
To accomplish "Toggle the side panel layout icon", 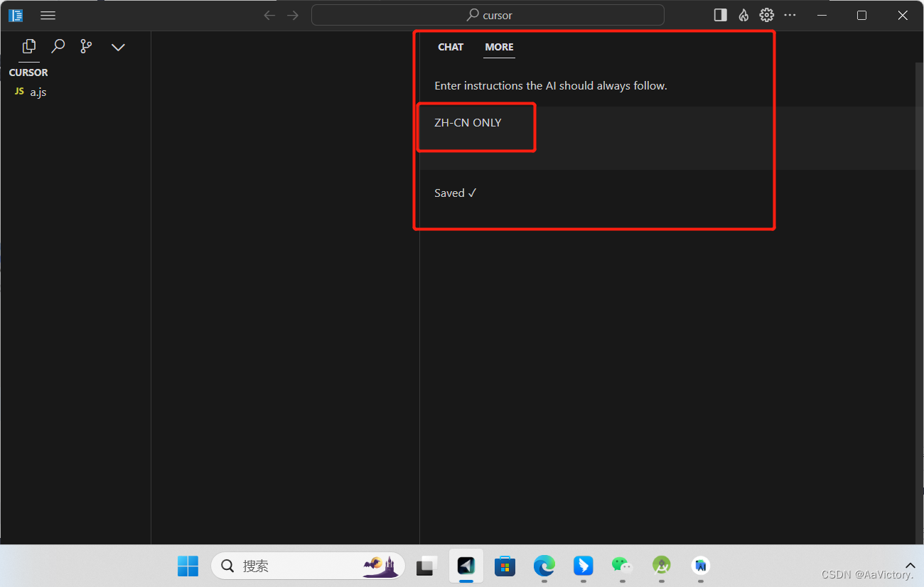I will [721, 15].
